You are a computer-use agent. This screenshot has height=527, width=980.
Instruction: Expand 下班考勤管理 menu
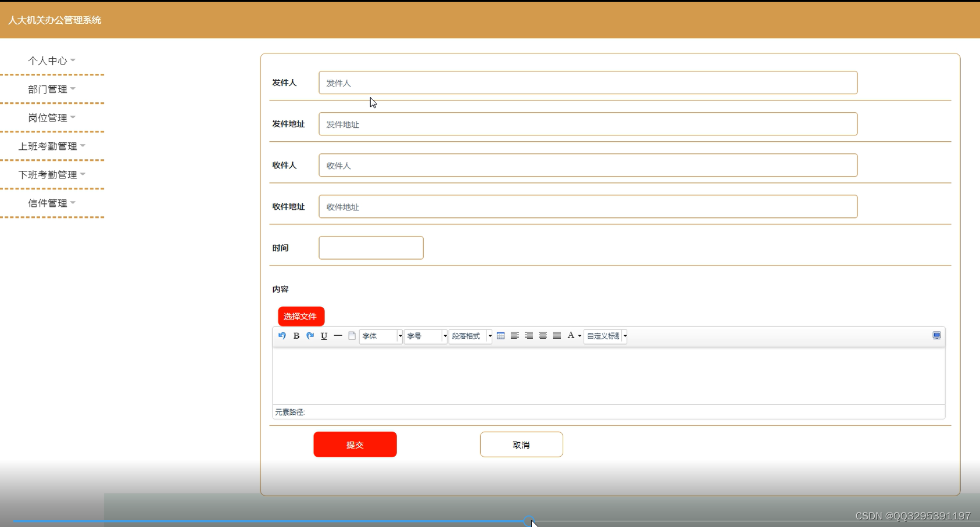click(52, 174)
